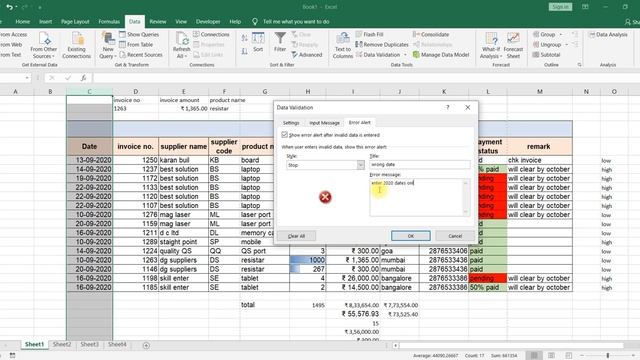Screen dimensions: 640x360
Task: Click From Table
Action: coord(136,44)
